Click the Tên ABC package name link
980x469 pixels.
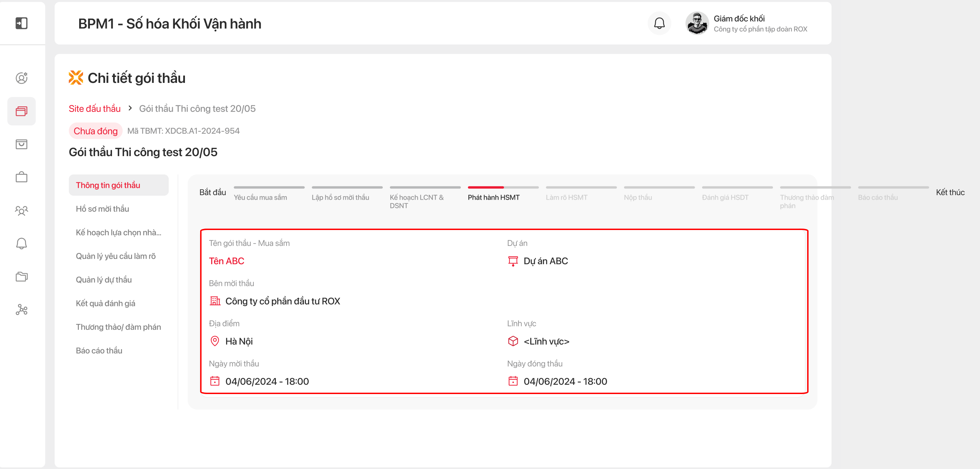(226, 261)
